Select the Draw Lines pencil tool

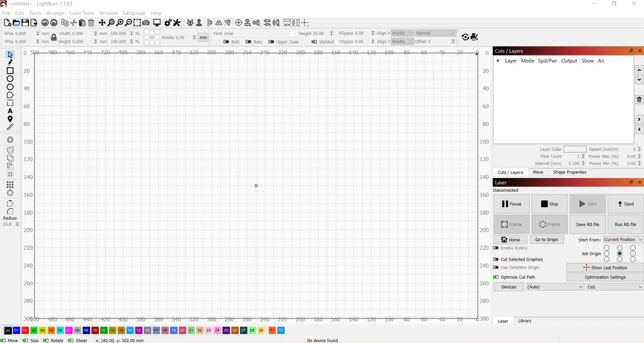[10, 62]
